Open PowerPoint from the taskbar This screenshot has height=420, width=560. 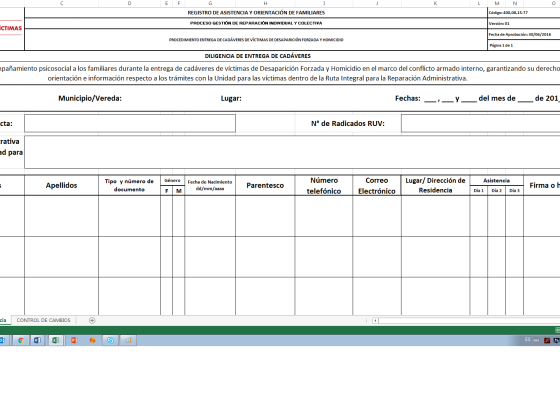pos(74,340)
